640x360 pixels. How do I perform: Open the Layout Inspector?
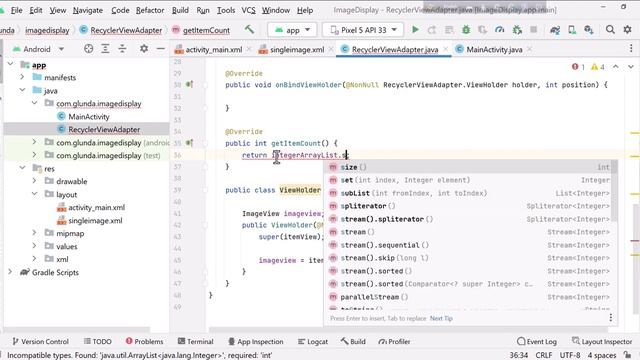[x=602, y=341]
